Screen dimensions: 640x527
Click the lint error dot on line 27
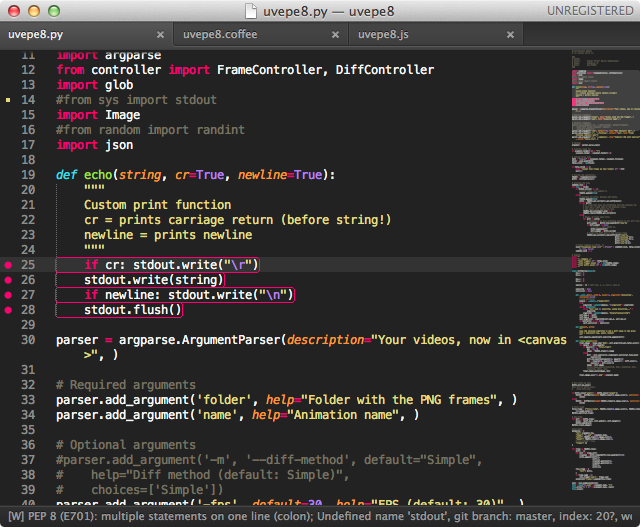point(8,295)
